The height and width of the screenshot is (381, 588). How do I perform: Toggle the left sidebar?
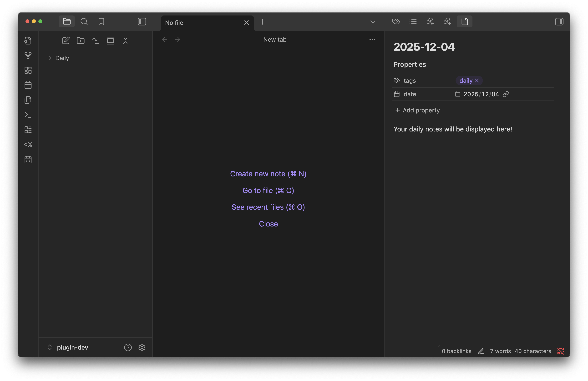point(142,21)
